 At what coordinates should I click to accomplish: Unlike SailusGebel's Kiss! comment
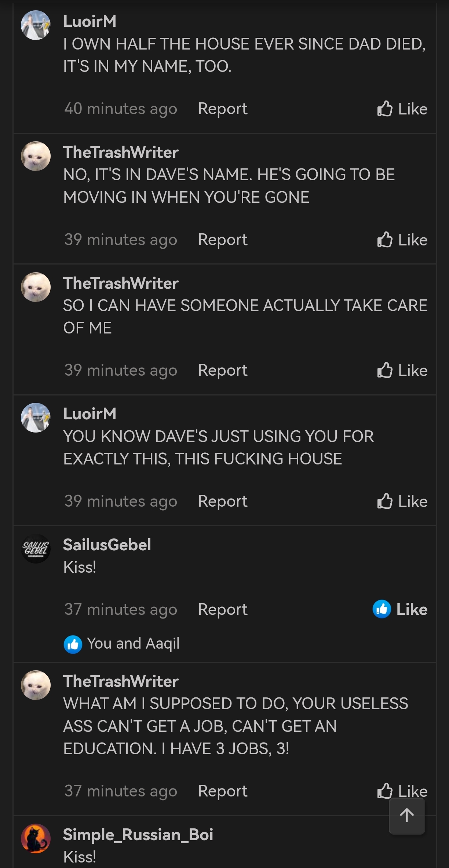(400, 609)
